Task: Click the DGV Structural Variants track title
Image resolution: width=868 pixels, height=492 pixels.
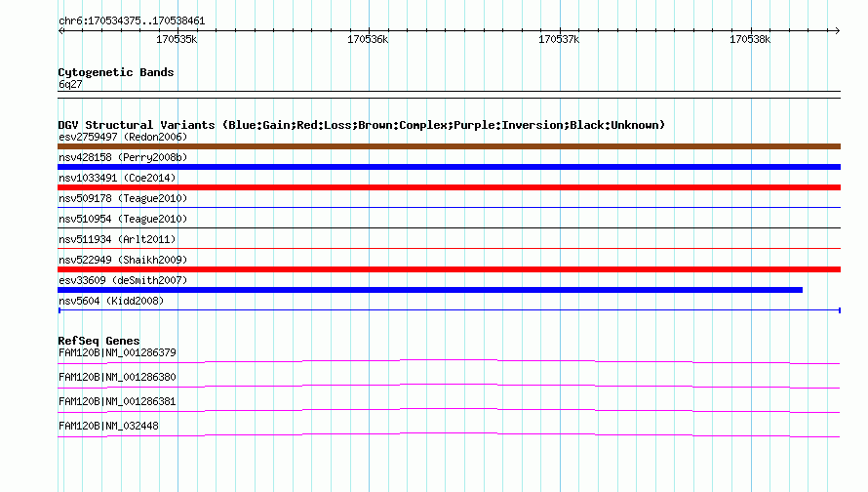Action: click(x=361, y=125)
